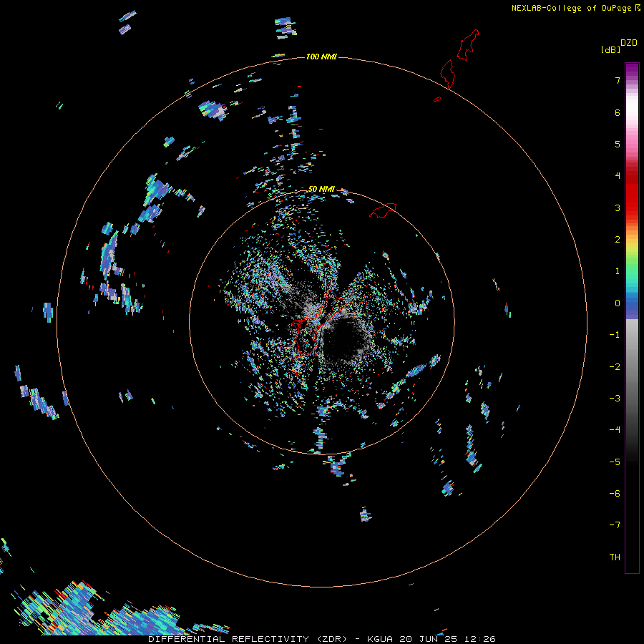
Task: Click the 100 NMI range ring label
Action: pos(321,57)
